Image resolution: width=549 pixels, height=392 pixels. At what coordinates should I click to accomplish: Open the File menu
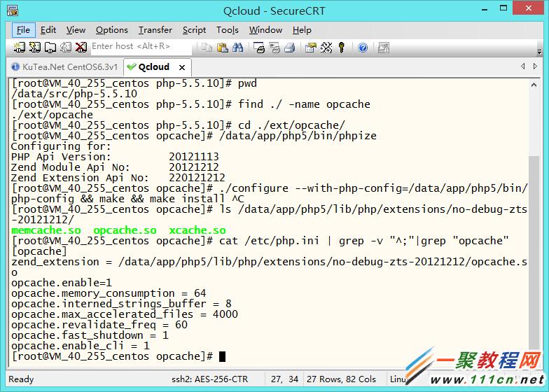click(24, 30)
